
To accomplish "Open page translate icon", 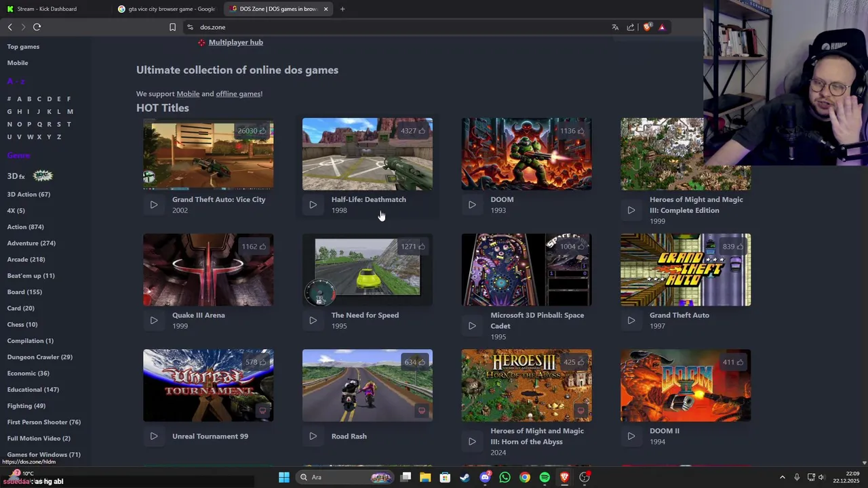I will (615, 27).
